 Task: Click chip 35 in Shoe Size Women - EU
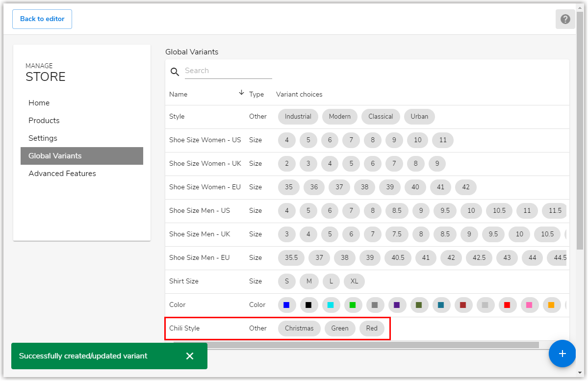point(289,187)
